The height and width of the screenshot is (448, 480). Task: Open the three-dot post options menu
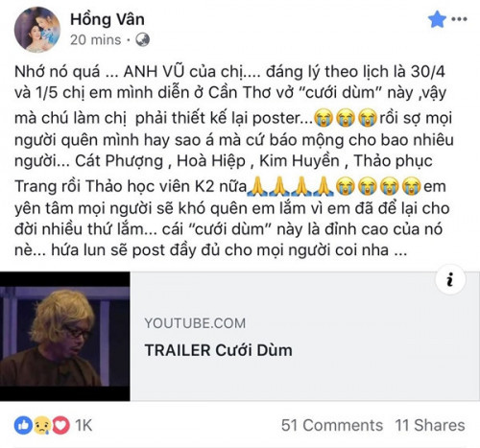[459, 19]
